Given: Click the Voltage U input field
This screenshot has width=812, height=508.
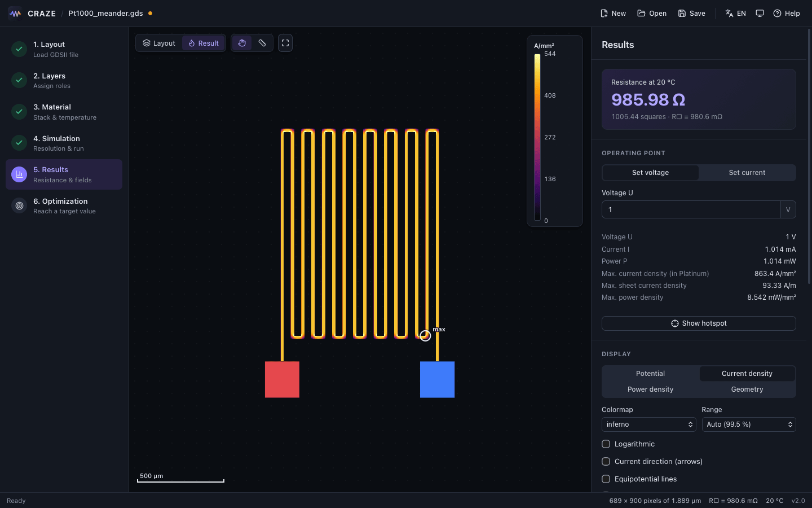Looking at the screenshot, I should [x=691, y=209].
